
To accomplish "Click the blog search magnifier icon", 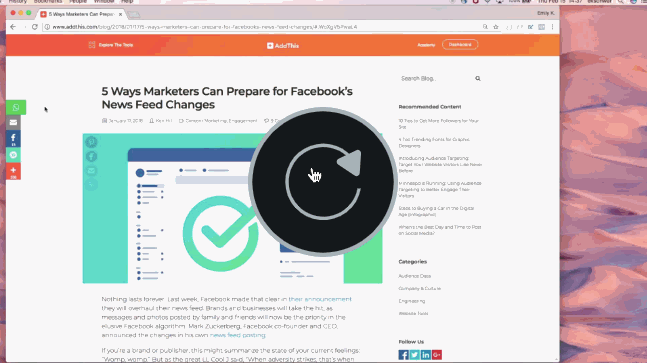I will tap(478, 78).
